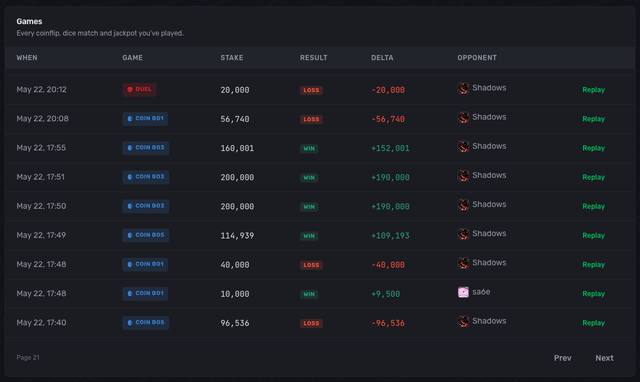Click the Page 21 indicator
Image resolution: width=640 pixels, height=382 pixels.
(x=28, y=358)
